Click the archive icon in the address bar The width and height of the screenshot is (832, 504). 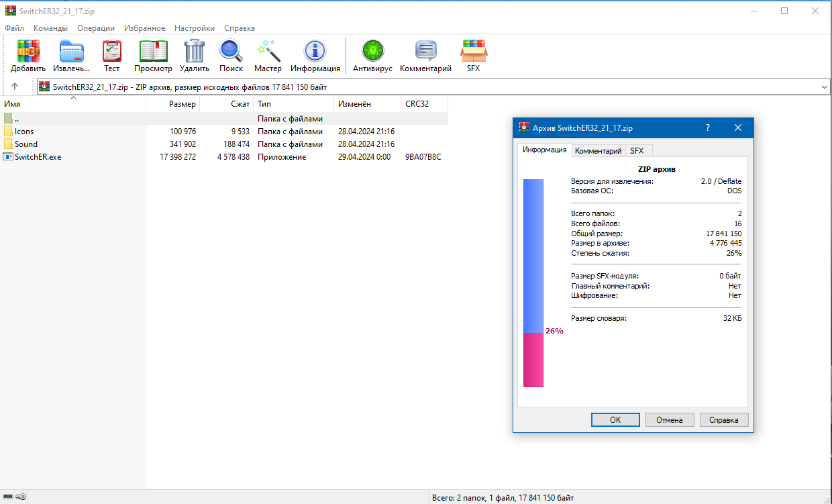tap(44, 87)
